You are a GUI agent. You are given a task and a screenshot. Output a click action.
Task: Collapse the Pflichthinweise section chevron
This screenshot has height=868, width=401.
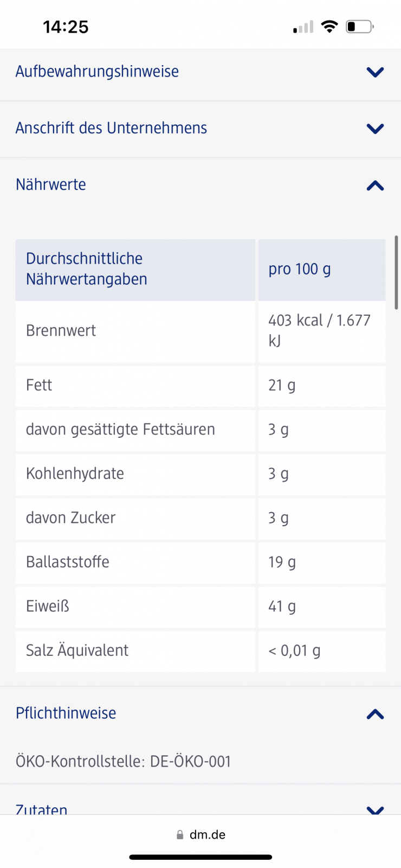tap(375, 714)
